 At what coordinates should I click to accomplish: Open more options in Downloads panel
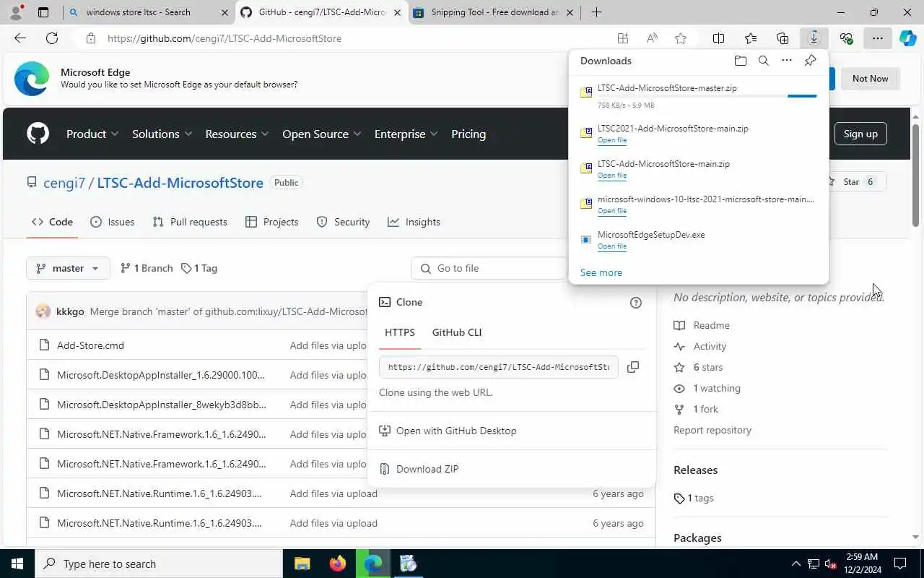pyautogui.click(x=787, y=61)
